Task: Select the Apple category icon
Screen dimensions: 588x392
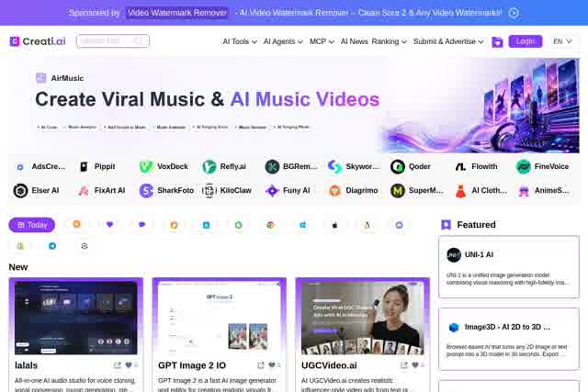Action: point(334,225)
